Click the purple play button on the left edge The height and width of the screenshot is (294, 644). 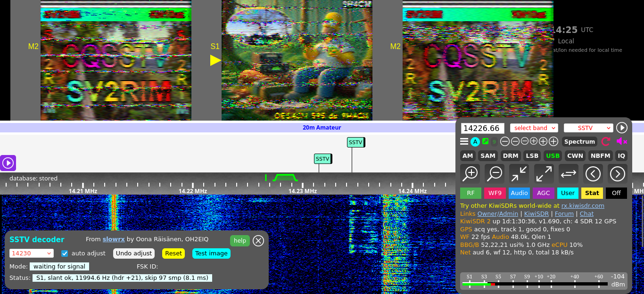(8, 163)
